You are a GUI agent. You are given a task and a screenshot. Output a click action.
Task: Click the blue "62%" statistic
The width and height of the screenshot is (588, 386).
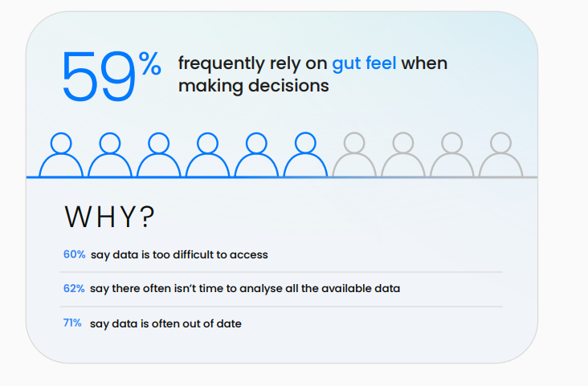(75, 288)
